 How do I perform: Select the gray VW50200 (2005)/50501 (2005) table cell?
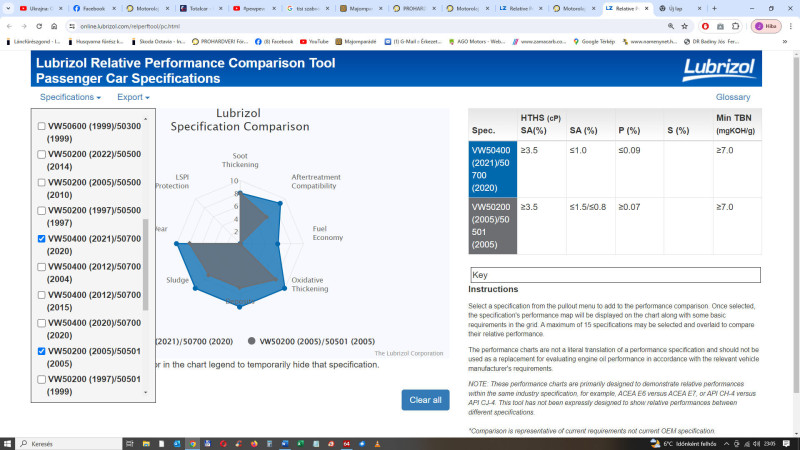pyautogui.click(x=492, y=226)
